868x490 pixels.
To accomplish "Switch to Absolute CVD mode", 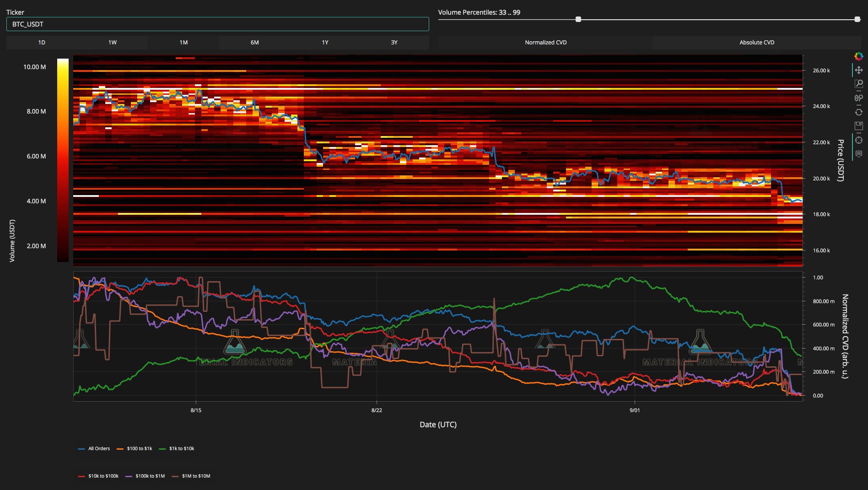I will tap(757, 43).
